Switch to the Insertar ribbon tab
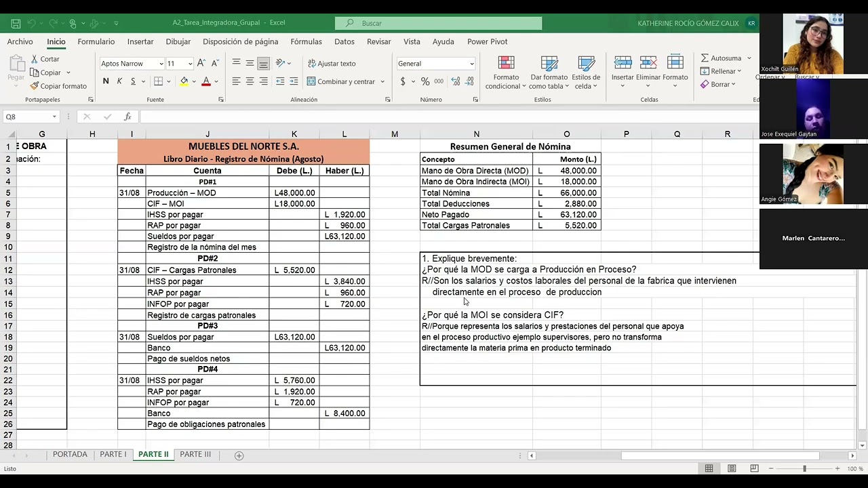The height and width of the screenshot is (488, 868). pyautogui.click(x=140, y=41)
